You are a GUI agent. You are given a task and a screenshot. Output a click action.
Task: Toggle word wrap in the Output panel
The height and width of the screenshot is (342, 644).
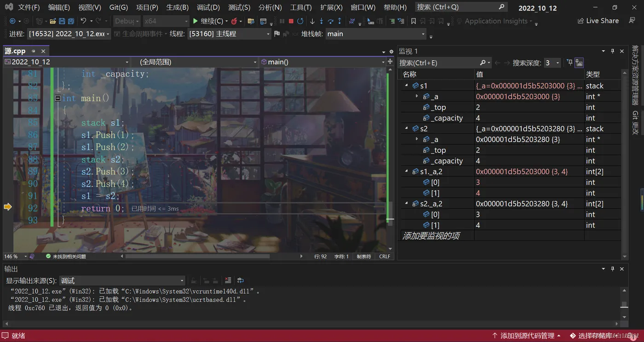point(240,280)
